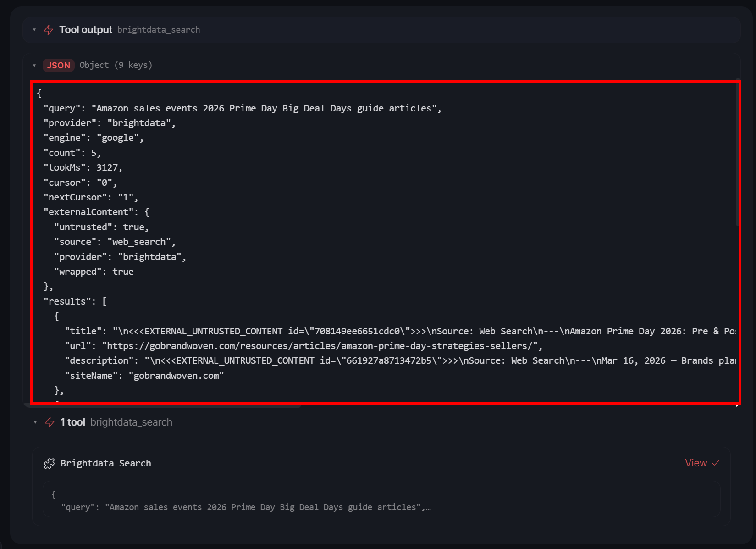Collapse the Tool output section arrow
This screenshot has height=549, width=756.
click(x=34, y=30)
